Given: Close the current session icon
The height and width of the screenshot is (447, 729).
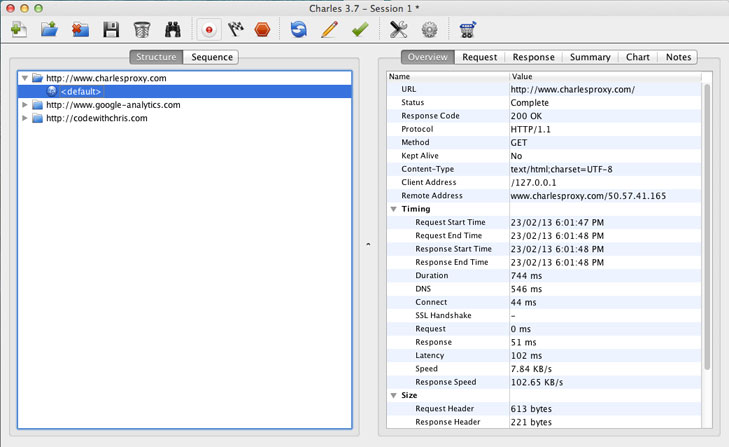Looking at the screenshot, I should click(80, 30).
